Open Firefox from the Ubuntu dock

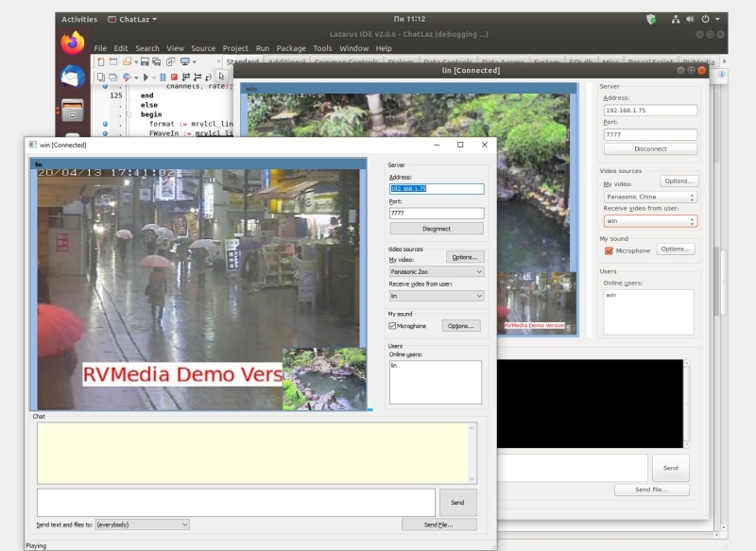pos(73,43)
